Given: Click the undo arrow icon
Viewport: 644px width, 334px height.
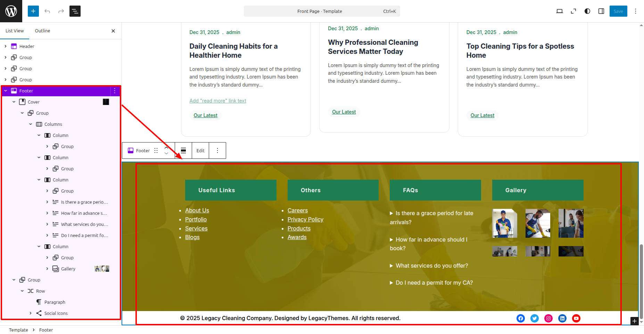Looking at the screenshot, I should click(47, 11).
